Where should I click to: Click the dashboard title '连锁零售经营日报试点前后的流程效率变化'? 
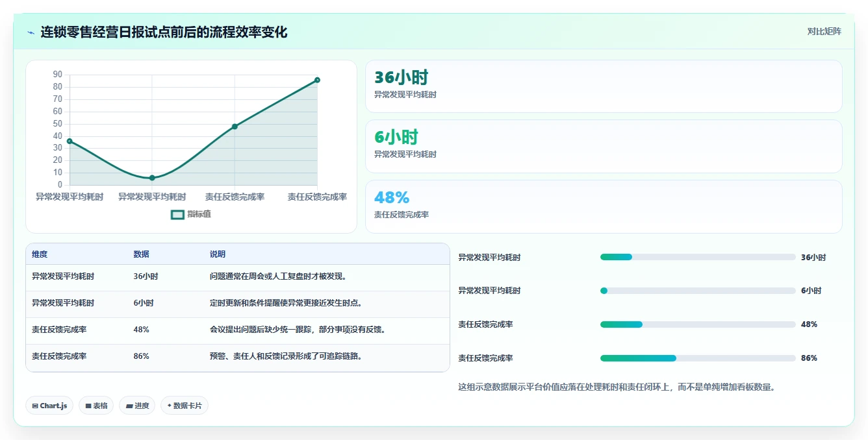pyautogui.click(x=164, y=32)
